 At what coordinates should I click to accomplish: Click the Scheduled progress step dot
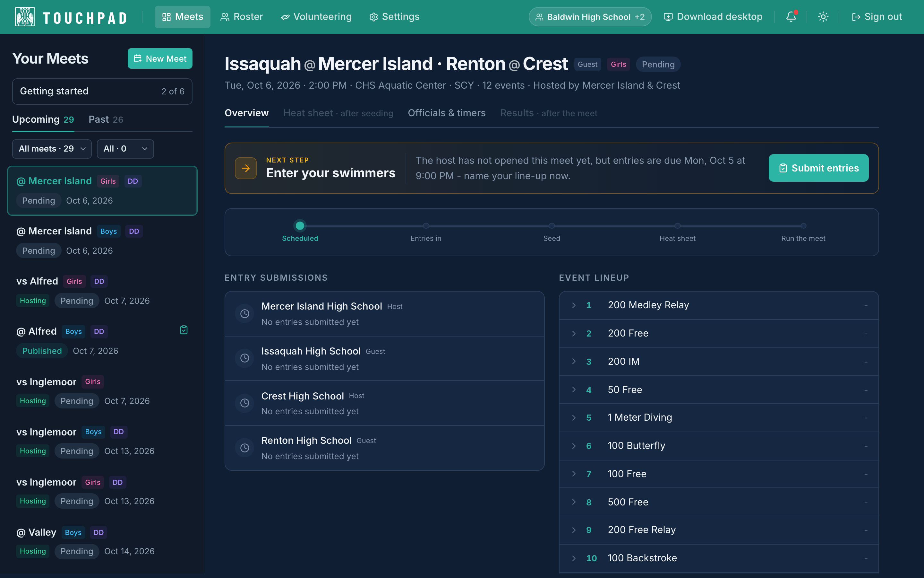pyautogui.click(x=300, y=226)
